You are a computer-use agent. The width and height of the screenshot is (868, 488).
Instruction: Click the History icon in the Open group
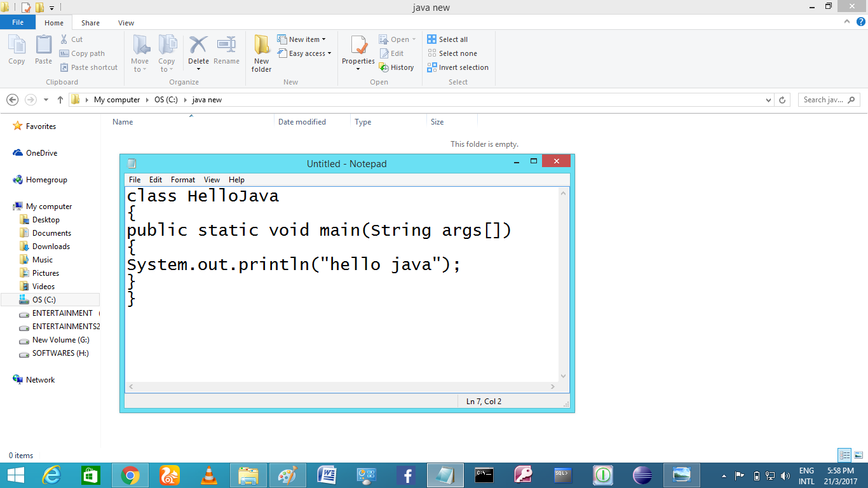point(397,67)
